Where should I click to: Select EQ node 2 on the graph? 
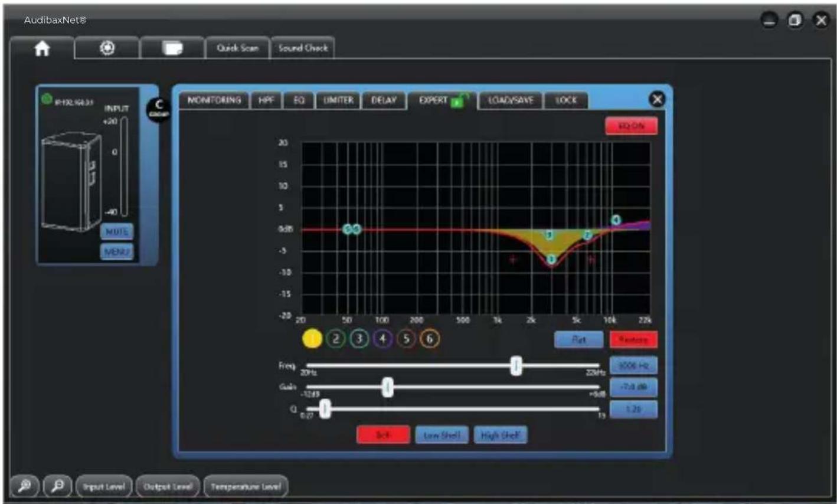pos(587,235)
